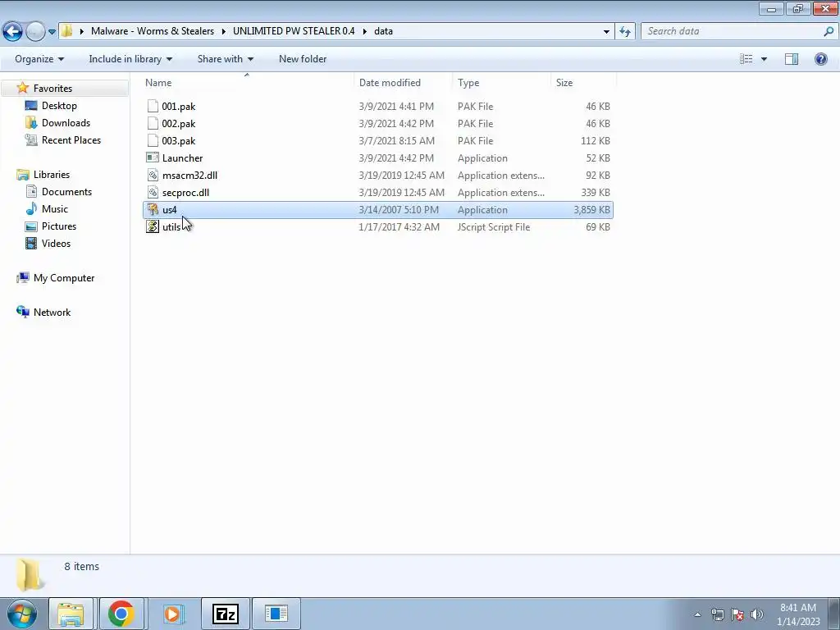Click JScript Script File type cell
Image resolution: width=840 pixels, height=630 pixels.
tap(493, 226)
